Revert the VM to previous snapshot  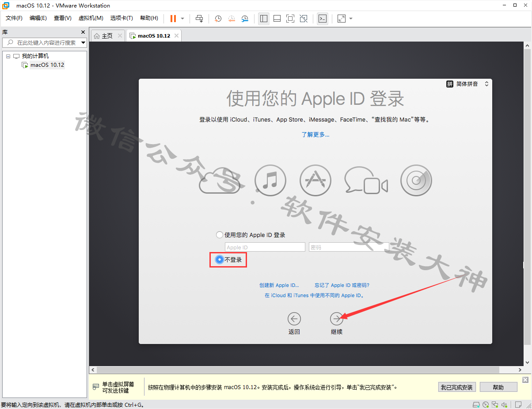click(232, 19)
